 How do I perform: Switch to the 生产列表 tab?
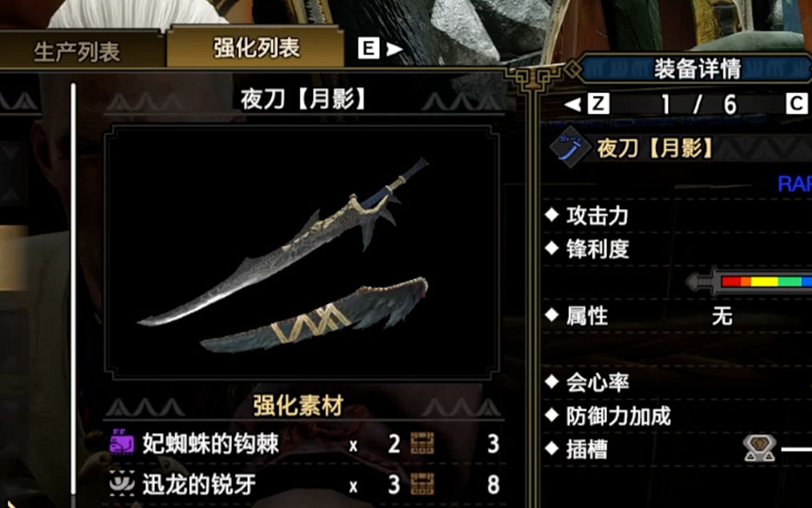pos(78,51)
